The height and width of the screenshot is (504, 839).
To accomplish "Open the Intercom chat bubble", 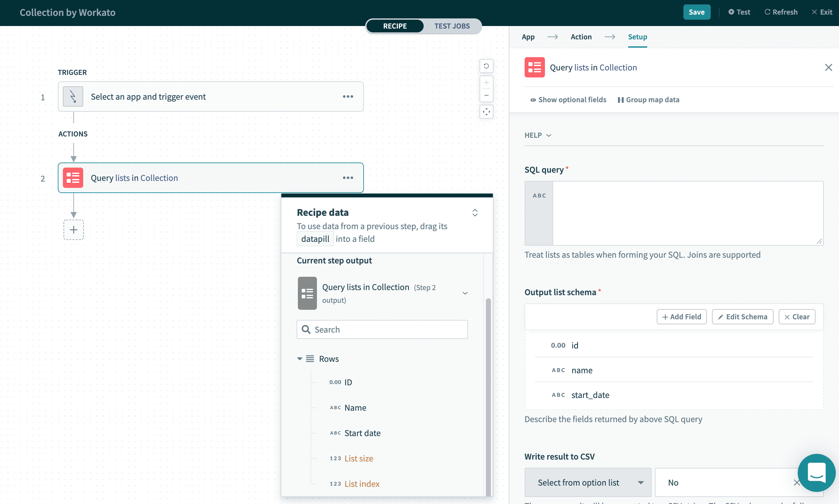I will pos(816,473).
